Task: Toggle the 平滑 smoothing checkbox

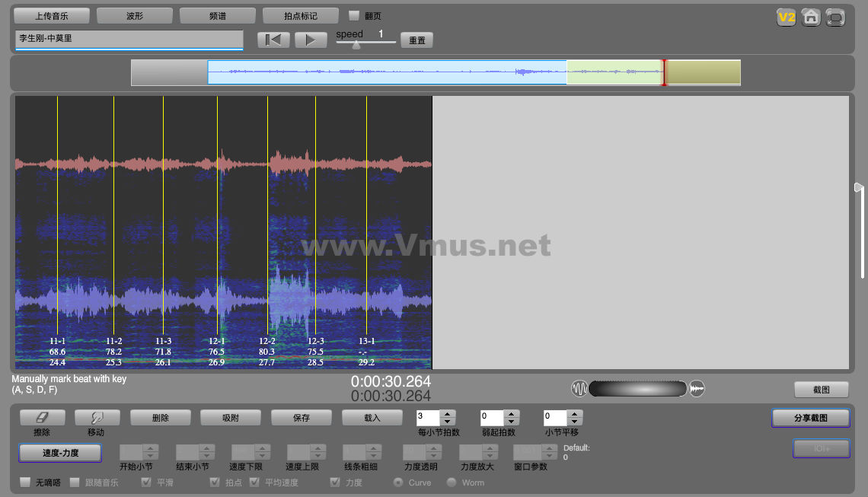Action: (146, 482)
